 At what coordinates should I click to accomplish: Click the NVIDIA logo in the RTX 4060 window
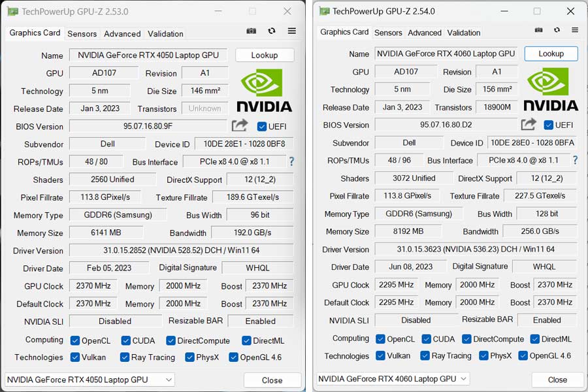(551, 90)
